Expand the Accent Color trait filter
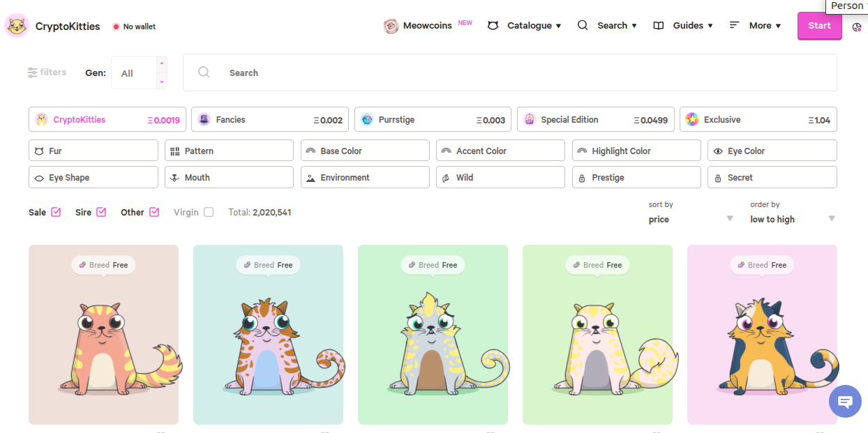Viewport: 868px width, 433px height. click(500, 151)
